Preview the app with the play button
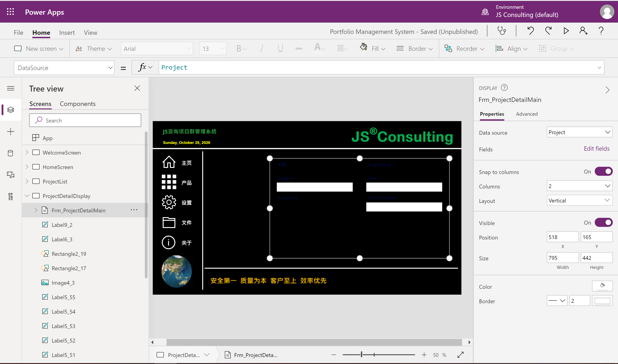 click(566, 31)
